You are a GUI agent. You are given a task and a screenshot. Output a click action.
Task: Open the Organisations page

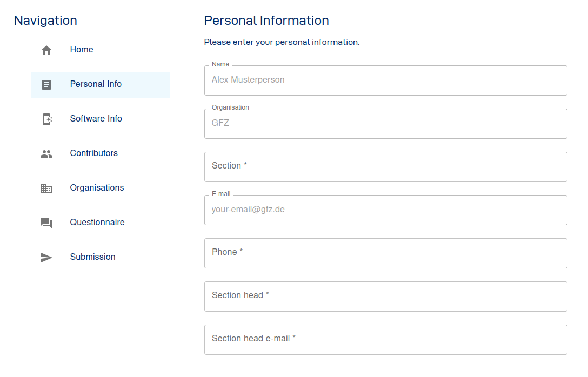(x=97, y=187)
